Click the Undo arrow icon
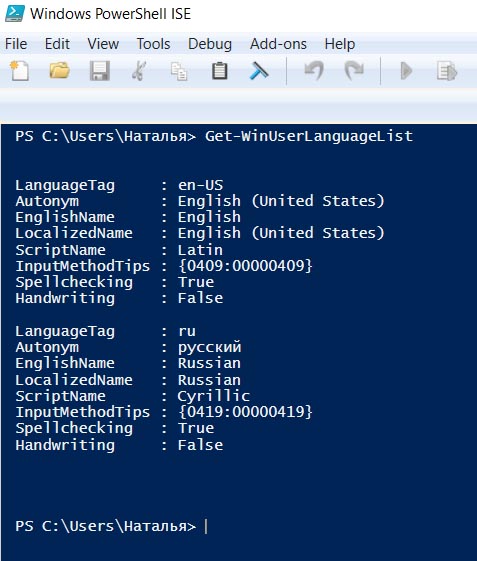Viewport: 477px width, 561px height. click(314, 70)
